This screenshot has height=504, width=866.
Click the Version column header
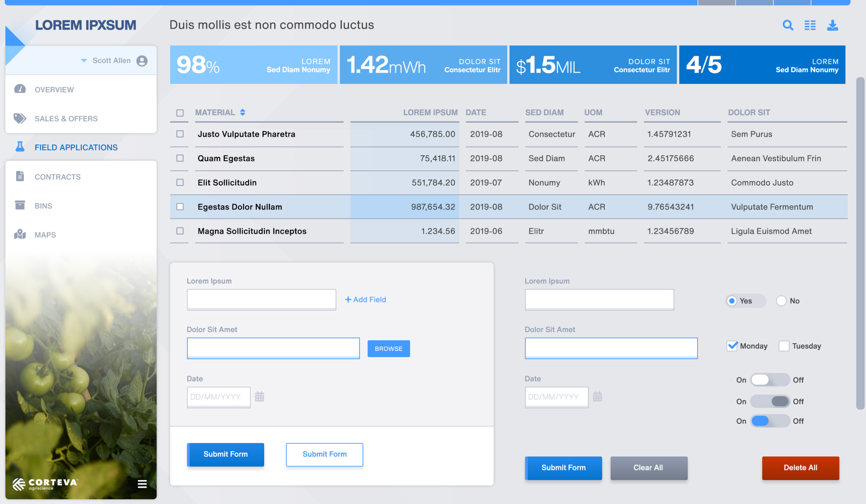pyautogui.click(x=662, y=112)
